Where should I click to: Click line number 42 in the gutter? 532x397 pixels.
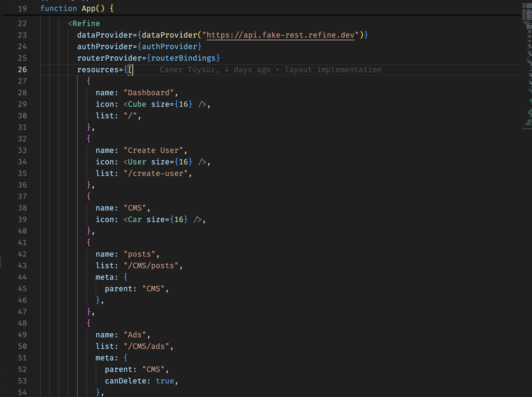click(x=22, y=254)
